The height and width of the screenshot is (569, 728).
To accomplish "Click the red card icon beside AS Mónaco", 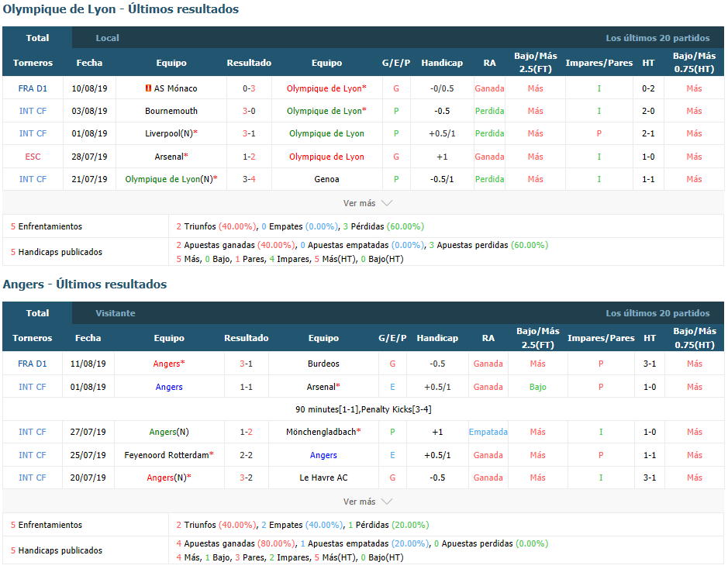I will [148, 88].
